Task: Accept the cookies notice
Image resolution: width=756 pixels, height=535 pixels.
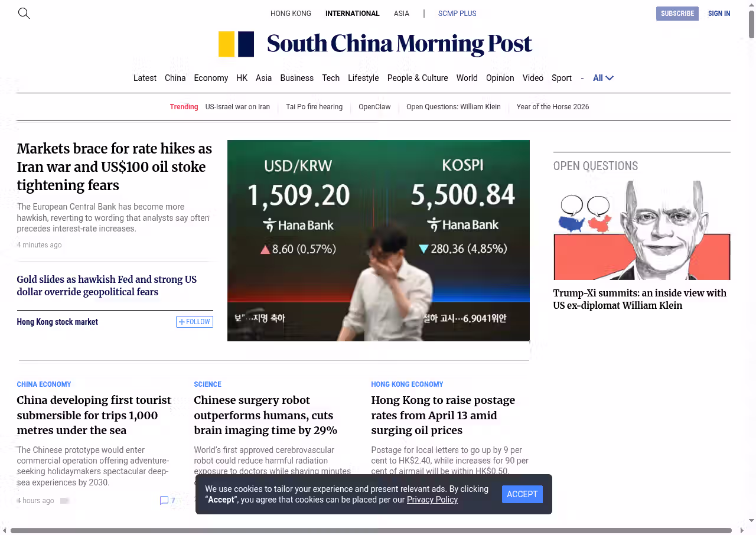Action: [522, 494]
